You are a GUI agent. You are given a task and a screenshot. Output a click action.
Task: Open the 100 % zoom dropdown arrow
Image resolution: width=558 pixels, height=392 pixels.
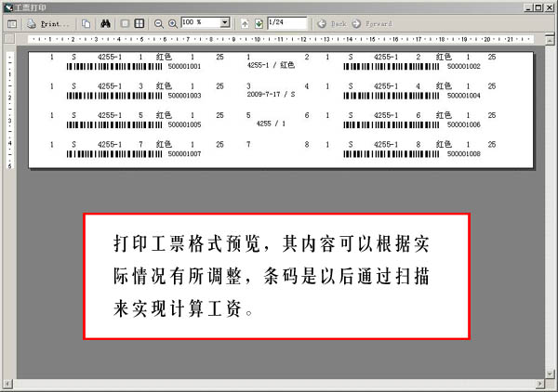coord(225,22)
